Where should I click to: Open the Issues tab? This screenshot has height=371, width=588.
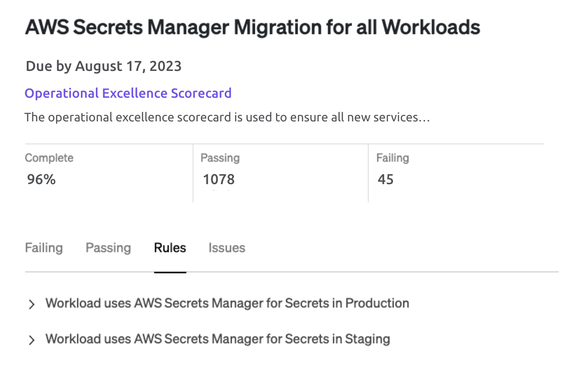[227, 248]
